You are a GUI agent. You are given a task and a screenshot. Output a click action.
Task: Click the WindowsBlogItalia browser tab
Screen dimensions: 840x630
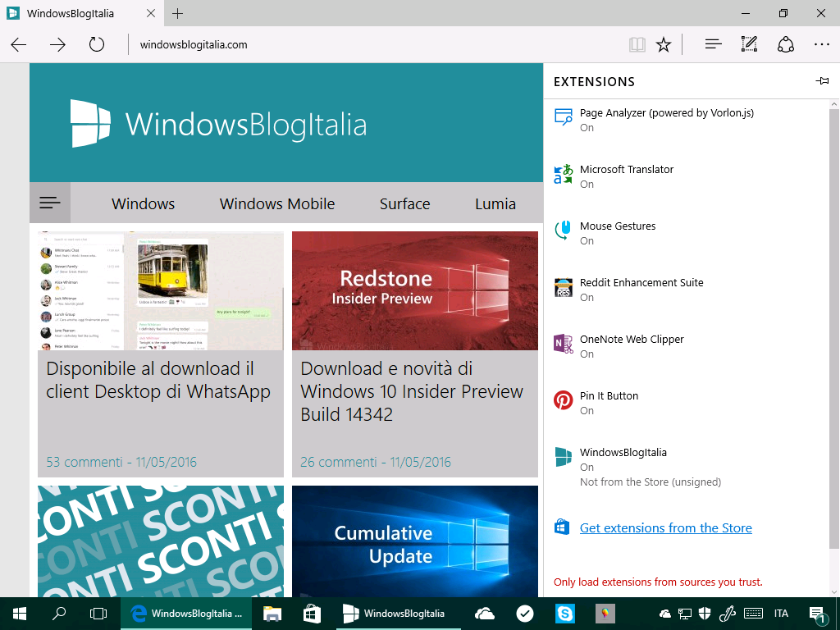pyautogui.click(x=80, y=13)
